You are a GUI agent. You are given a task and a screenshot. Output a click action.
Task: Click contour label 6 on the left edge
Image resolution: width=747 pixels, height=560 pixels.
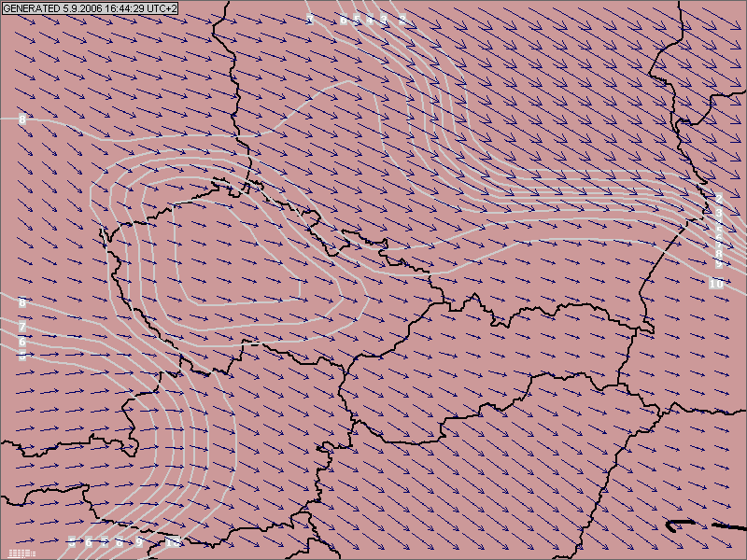coord(22,342)
